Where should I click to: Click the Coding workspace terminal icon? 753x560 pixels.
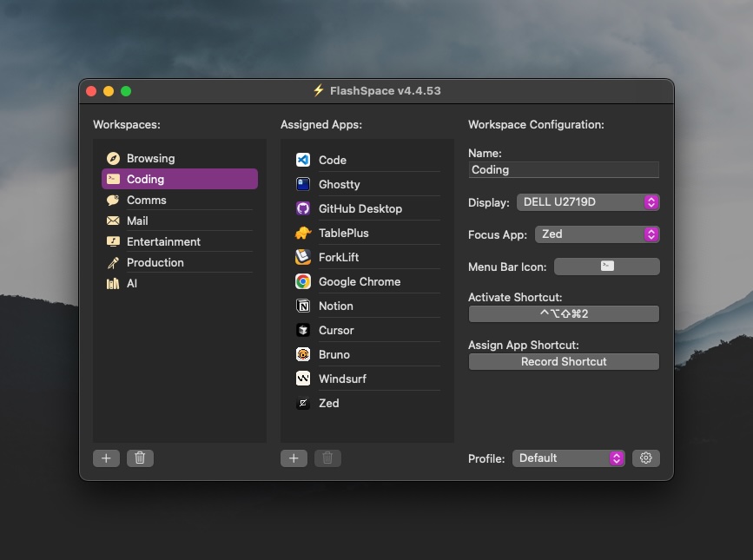coord(113,179)
